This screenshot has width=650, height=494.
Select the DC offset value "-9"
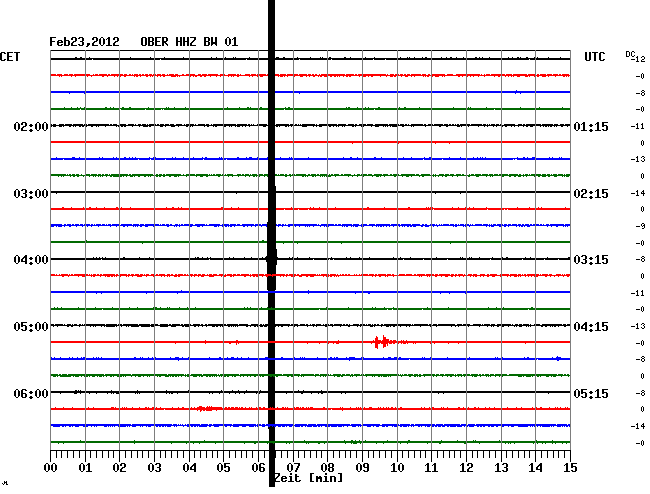click(640, 226)
